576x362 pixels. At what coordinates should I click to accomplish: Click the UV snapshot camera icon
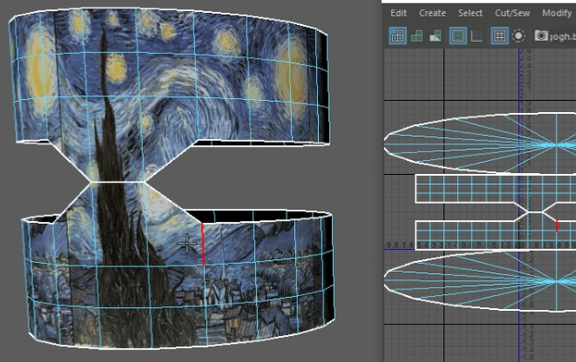pos(541,36)
